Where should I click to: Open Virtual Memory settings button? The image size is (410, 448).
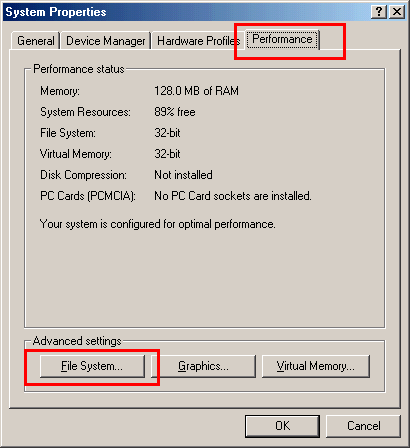tap(316, 366)
